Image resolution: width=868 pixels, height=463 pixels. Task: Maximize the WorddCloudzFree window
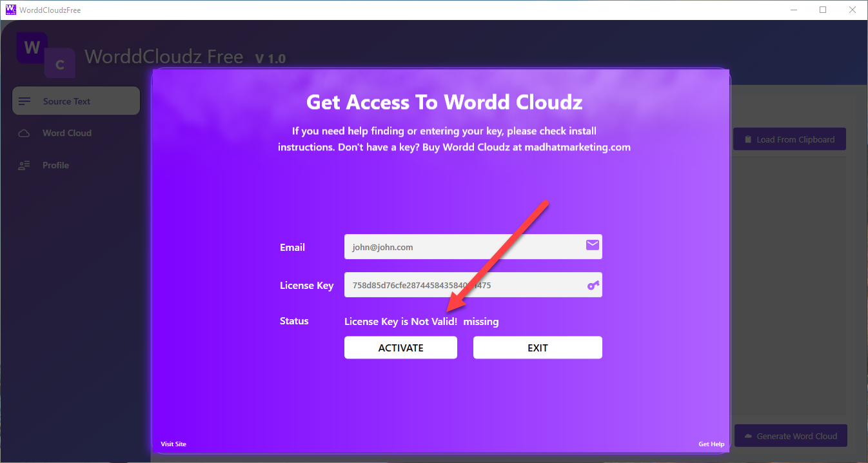tap(823, 10)
